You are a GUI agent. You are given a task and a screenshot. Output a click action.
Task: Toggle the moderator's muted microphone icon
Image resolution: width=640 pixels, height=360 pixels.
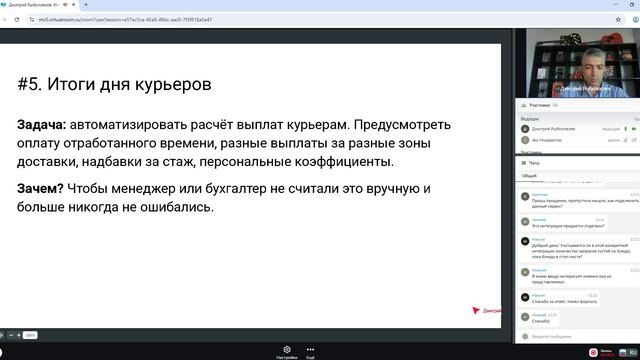click(625, 140)
